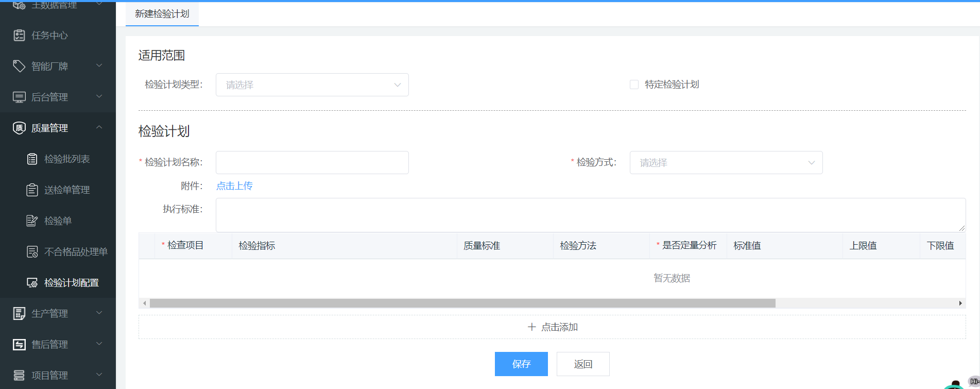Expand the 项目管理 menu chevron

[99, 375]
